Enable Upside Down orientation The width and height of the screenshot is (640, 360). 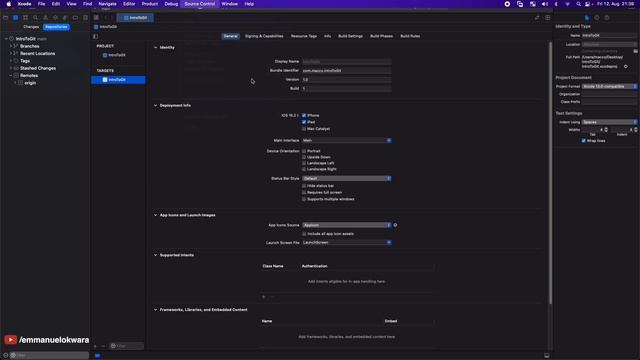click(304, 157)
